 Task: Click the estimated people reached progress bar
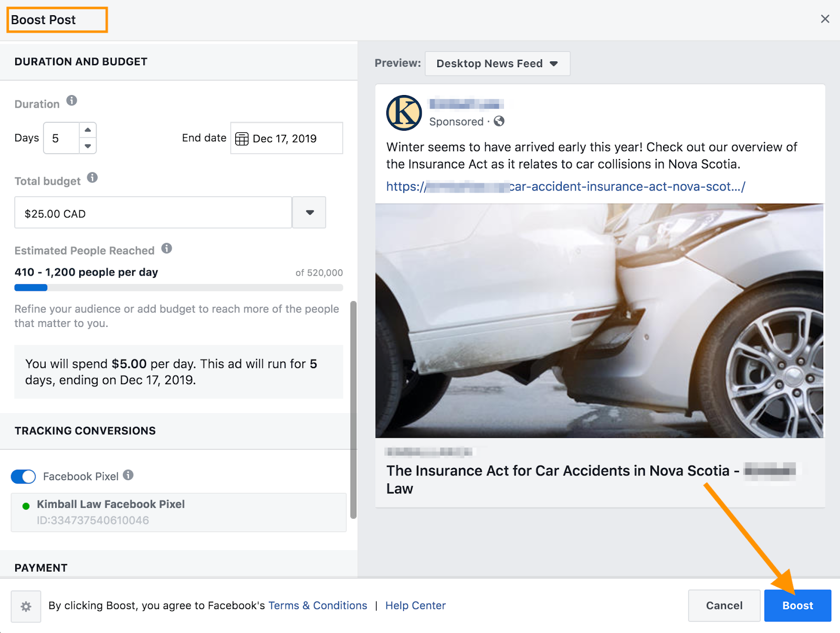pyautogui.click(x=178, y=288)
